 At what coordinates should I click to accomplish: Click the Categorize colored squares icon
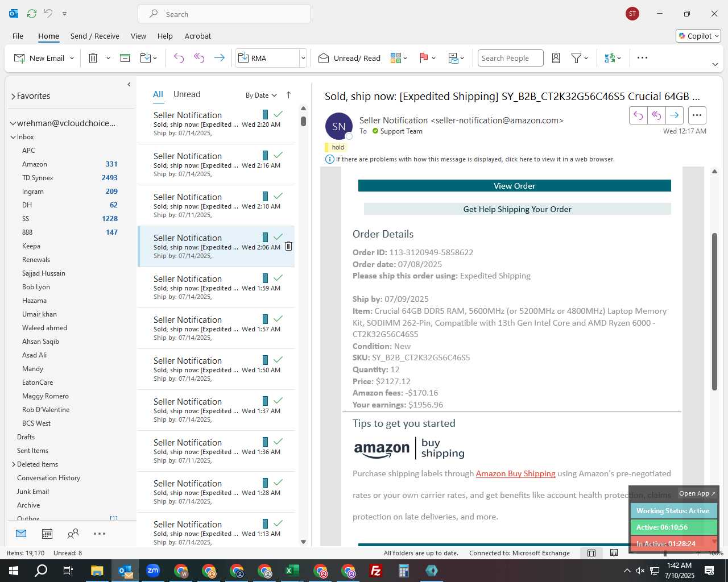pyautogui.click(x=396, y=58)
